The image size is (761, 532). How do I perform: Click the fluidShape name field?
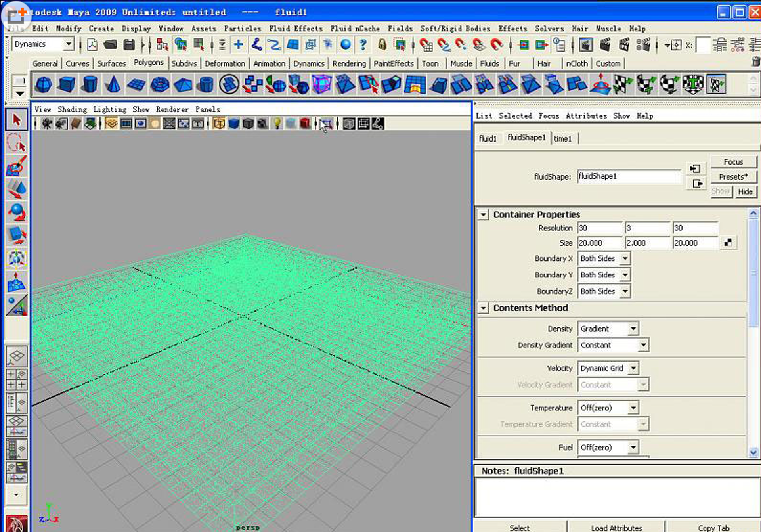point(629,176)
